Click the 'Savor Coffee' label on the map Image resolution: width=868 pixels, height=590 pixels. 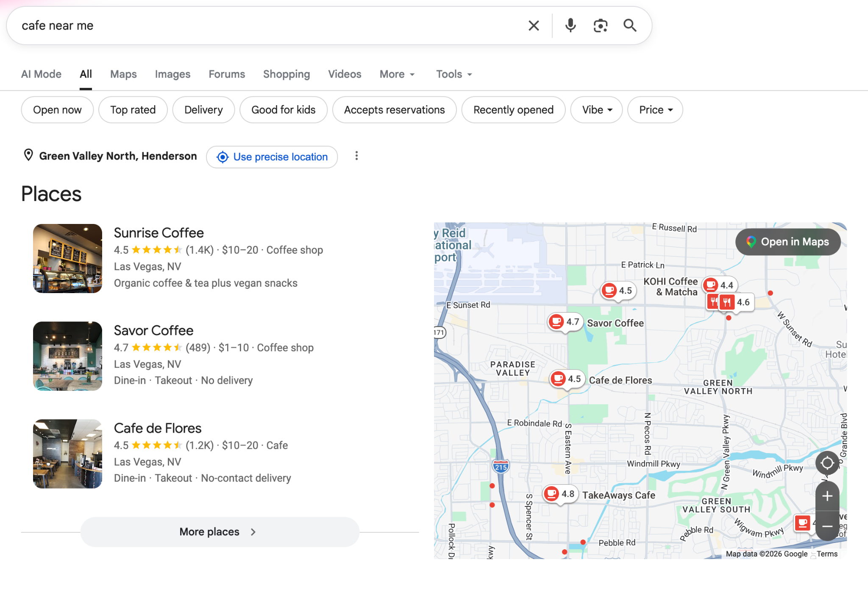click(615, 323)
